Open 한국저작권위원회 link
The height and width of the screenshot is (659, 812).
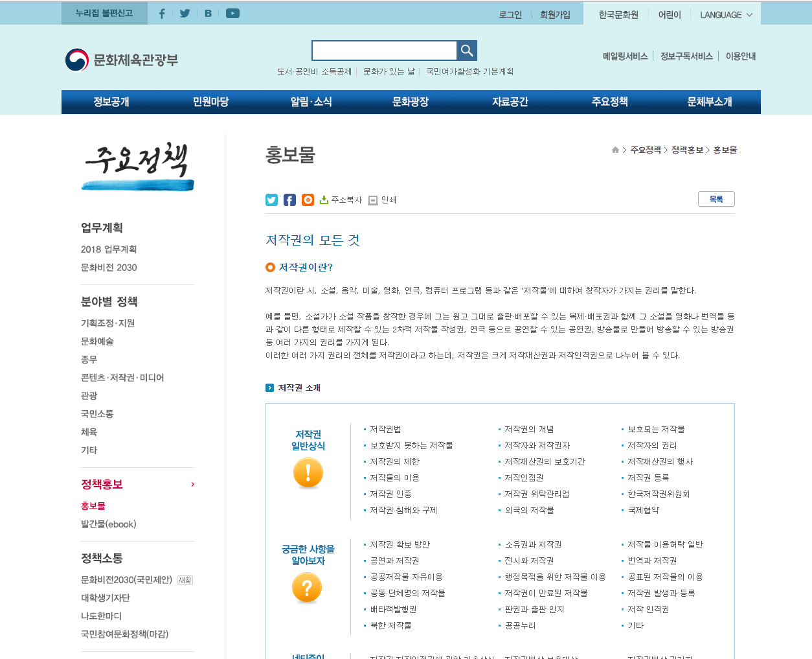[x=659, y=494]
